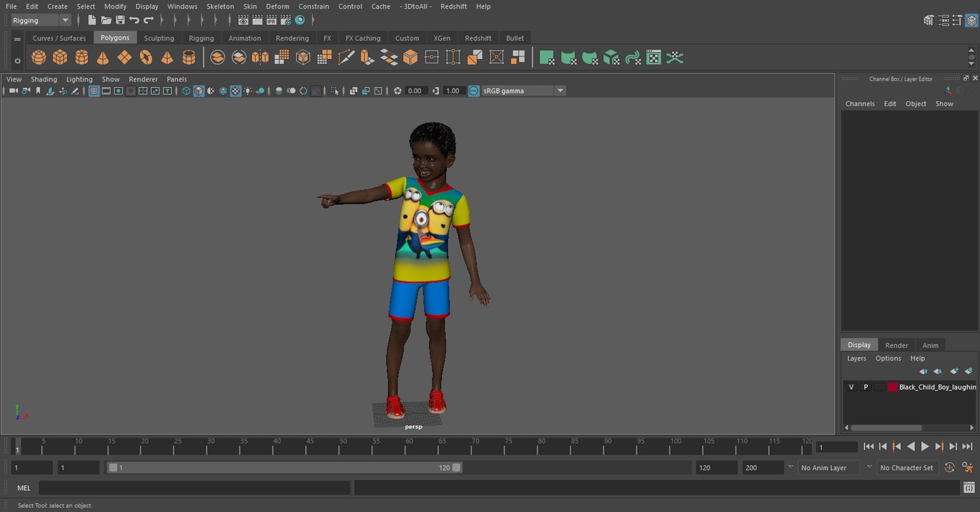Step forward one frame
This screenshot has width=980, height=512.
[953, 447]
